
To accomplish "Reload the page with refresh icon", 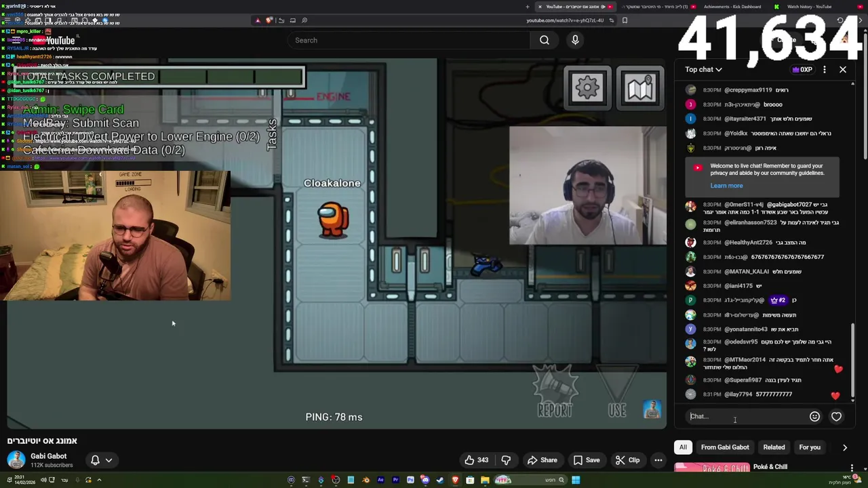I will (x=840, y=20).
